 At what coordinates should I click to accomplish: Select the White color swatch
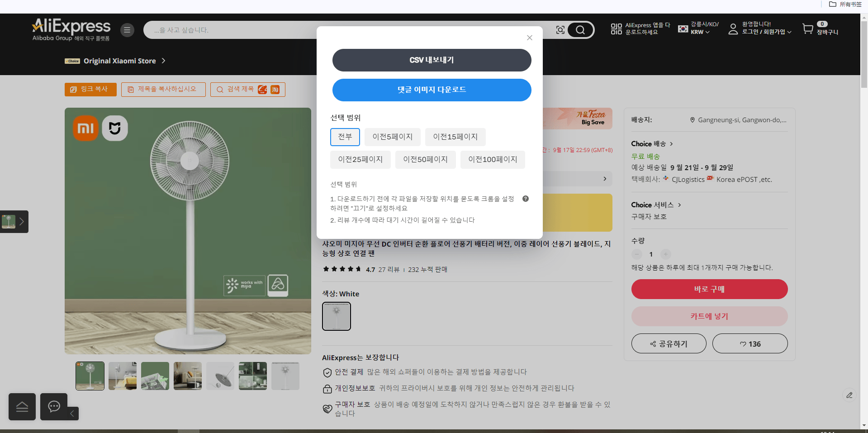click(337, 316)
